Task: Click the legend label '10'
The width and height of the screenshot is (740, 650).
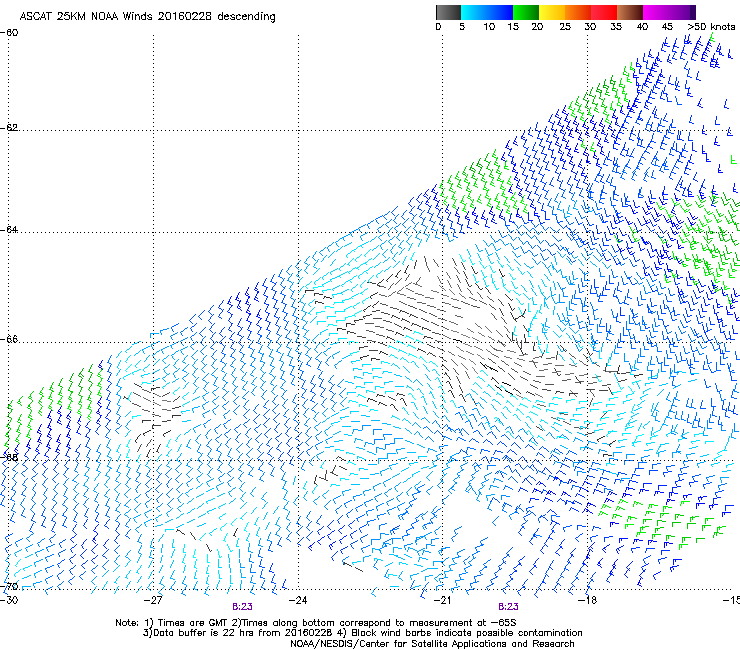Action: point(489,27)
